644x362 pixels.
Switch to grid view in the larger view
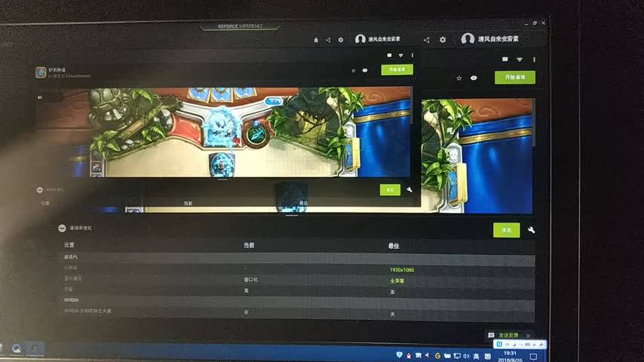click(x=504, y=59)
